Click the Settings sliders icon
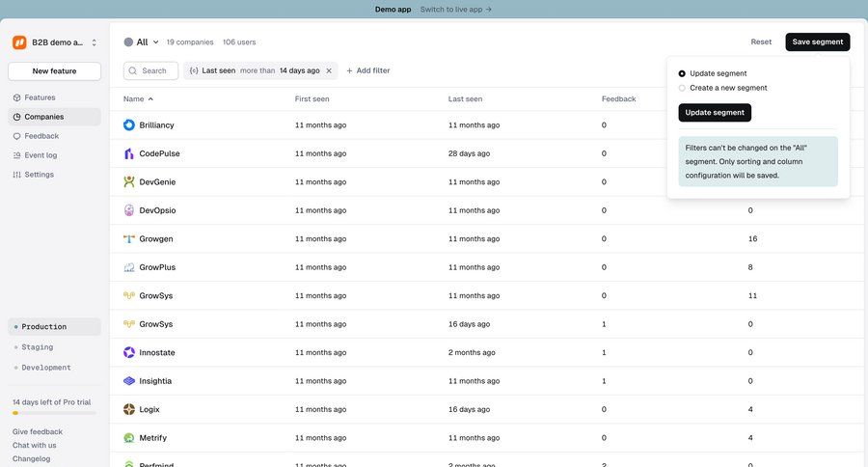Screen dimensions: 868x467 (16, 175)
